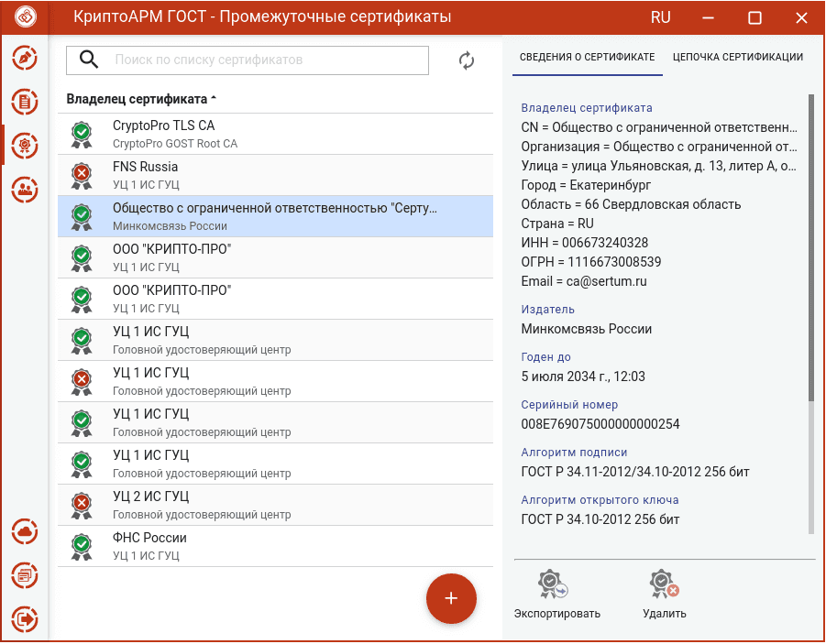Select УЦ 2 ИС ГУЦ certificate row
826x644 pixels.
pyautogui.click(x=276, y=505)
